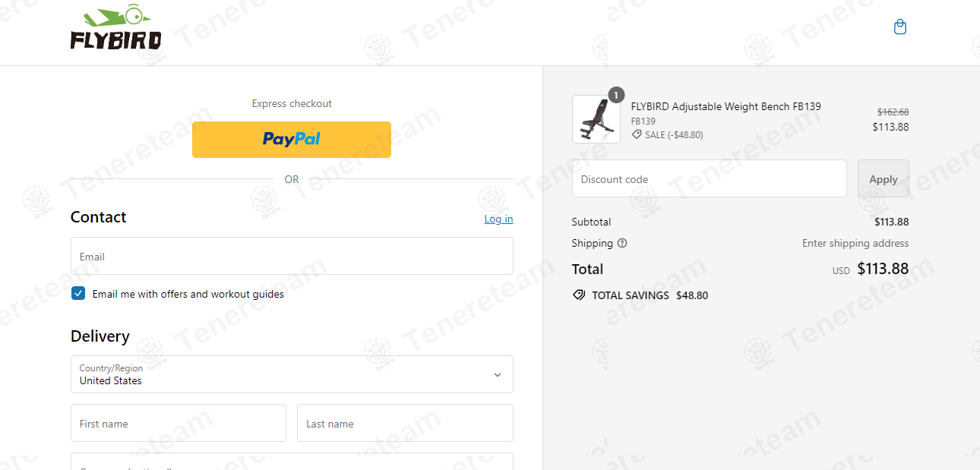Viewport: 980px width, 470px height.
Task: Click the TOTAL SAVINGS tag icon
Action: coord(579,295)
